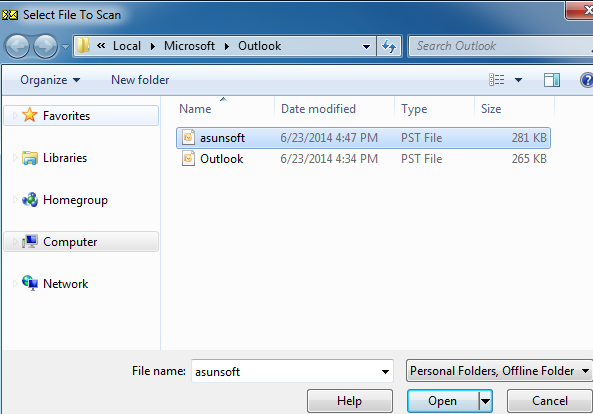Image resolution: width=593 pixels, height=414 pixels.
Task: Select Favorites in navigation pane
Action: point(81,116)
